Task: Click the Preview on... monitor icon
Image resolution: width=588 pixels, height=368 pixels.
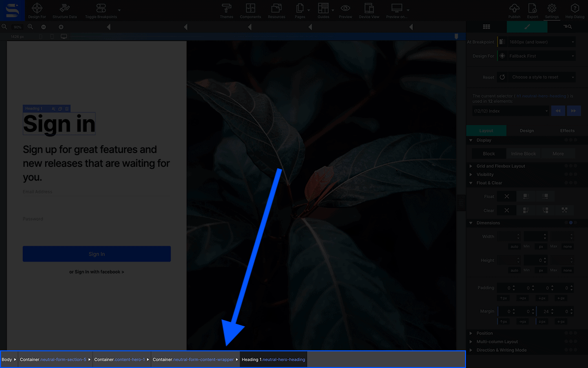Action: tap(396, 8)
